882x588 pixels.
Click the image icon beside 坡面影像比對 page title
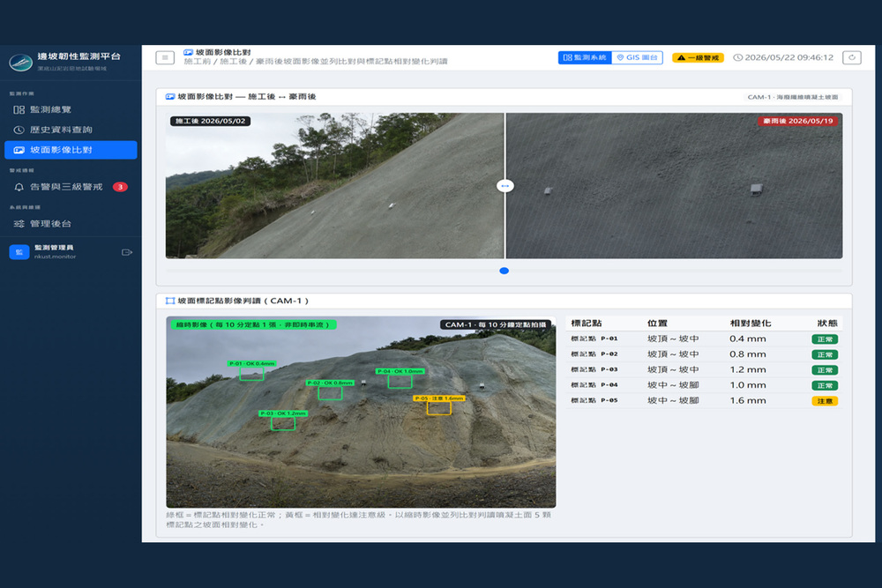(x=189, y=52)
